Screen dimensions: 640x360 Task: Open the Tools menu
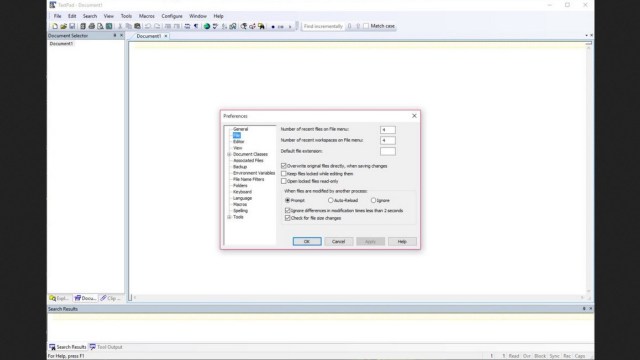126,16
